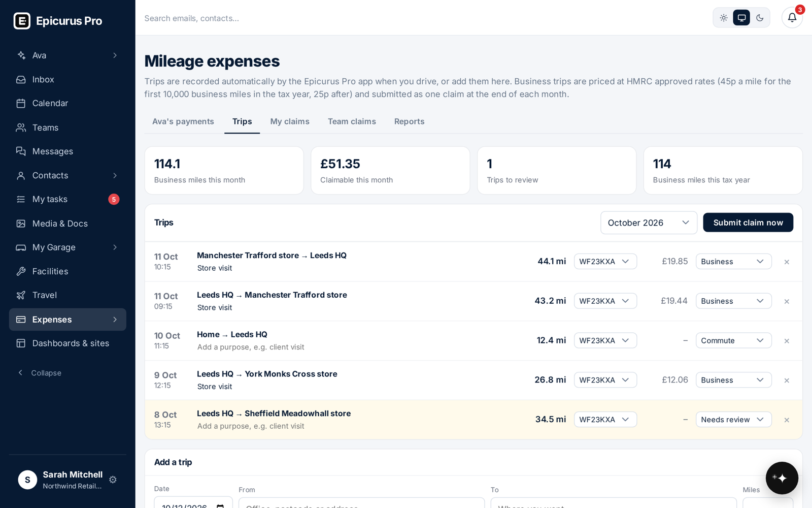Open the Calendar icon in sidebar
Image resolution: width=812 pixels, height=508 pixels.
[x=21, y=103]
